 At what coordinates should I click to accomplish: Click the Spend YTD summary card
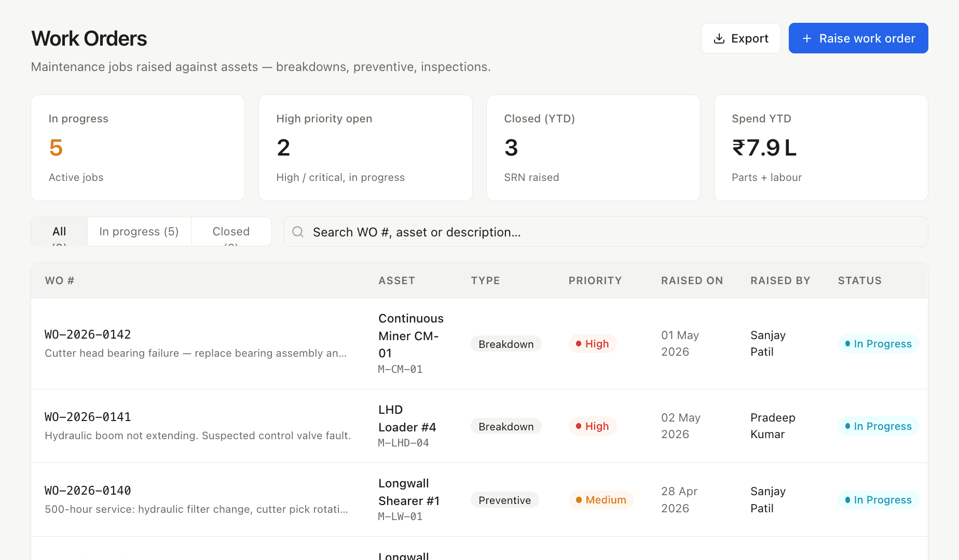click(821, 148)
